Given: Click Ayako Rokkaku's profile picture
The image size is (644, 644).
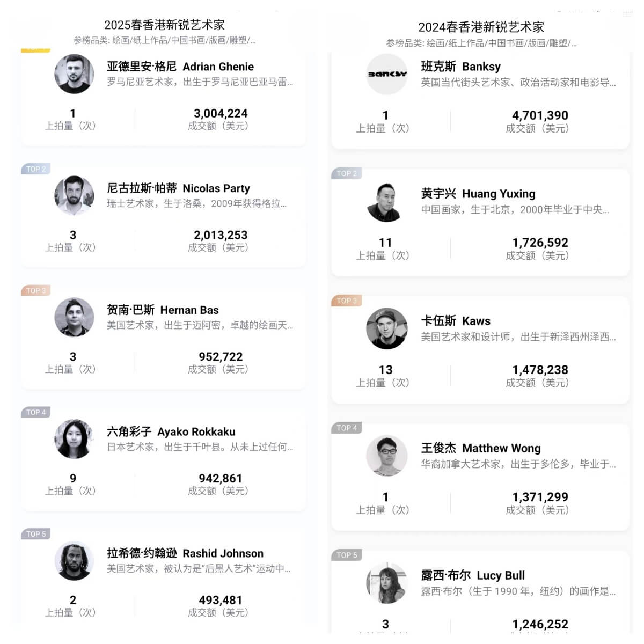Looking at the screenshot, I should 74,439.
